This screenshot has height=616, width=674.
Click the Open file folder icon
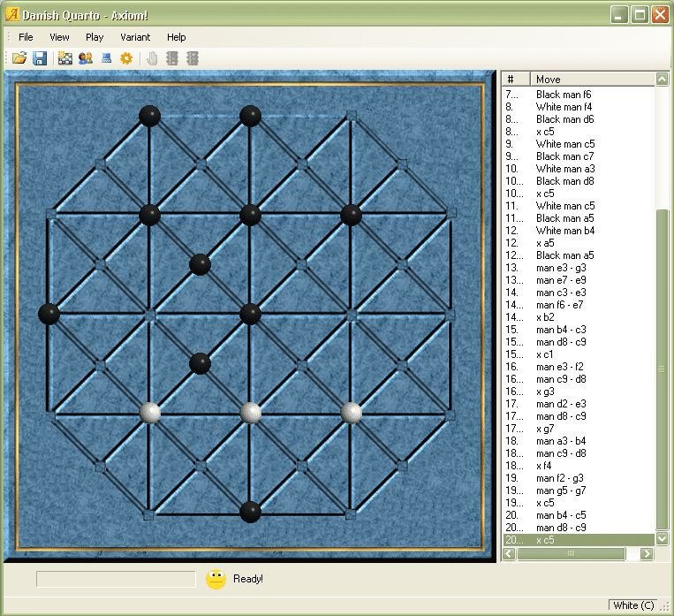[x=19, y=58]
